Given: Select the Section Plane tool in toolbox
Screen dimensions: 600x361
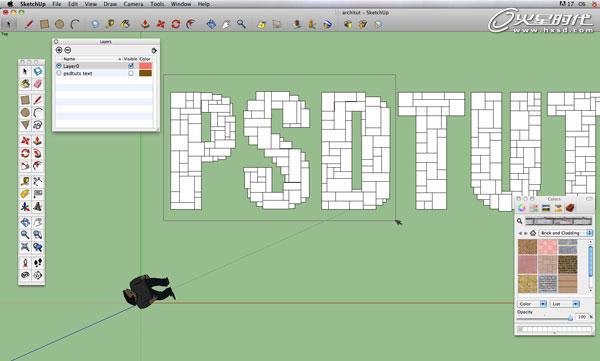Looking at the screenshot, I should click(38, 275).
